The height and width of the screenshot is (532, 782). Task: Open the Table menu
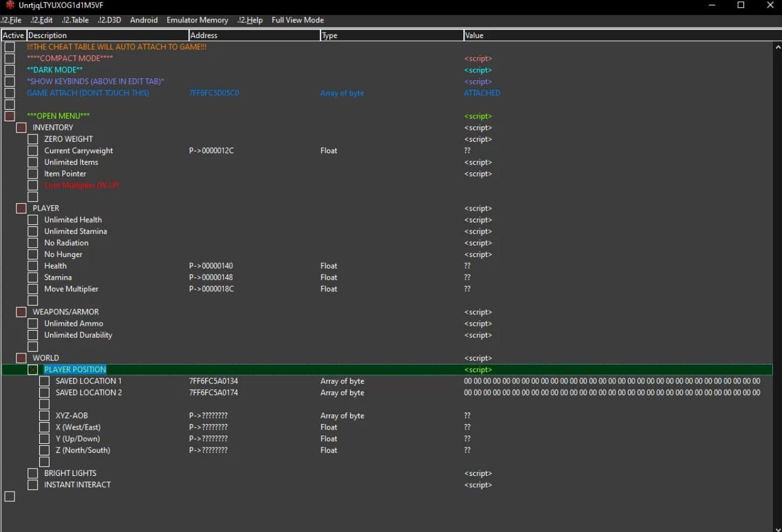[75, 20]
